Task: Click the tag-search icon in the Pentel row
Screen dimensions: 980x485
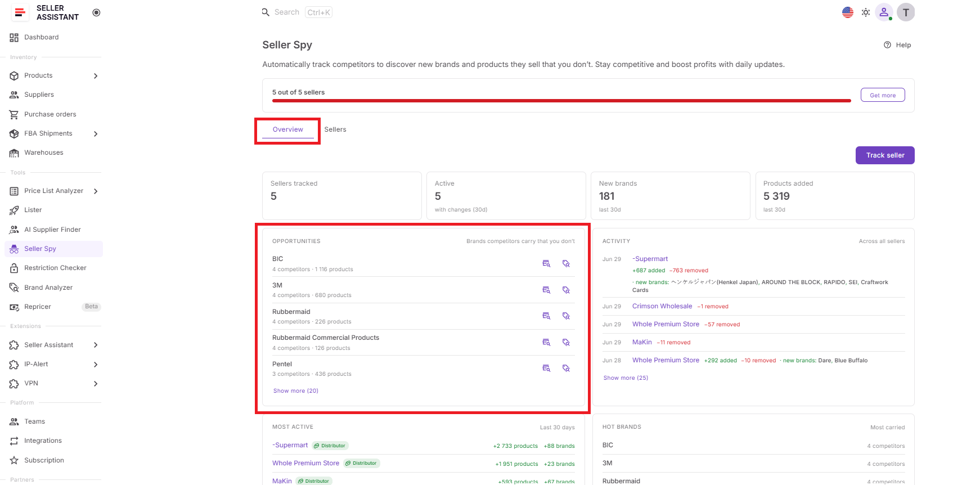Action: pos(567,368)
